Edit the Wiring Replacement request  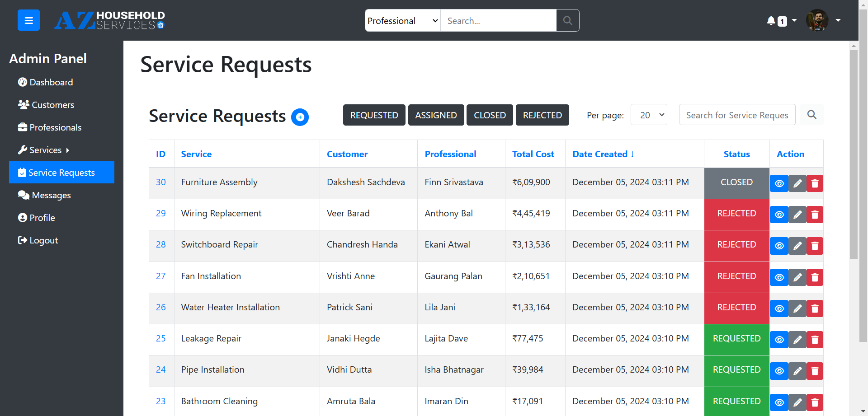pos(797,215)
